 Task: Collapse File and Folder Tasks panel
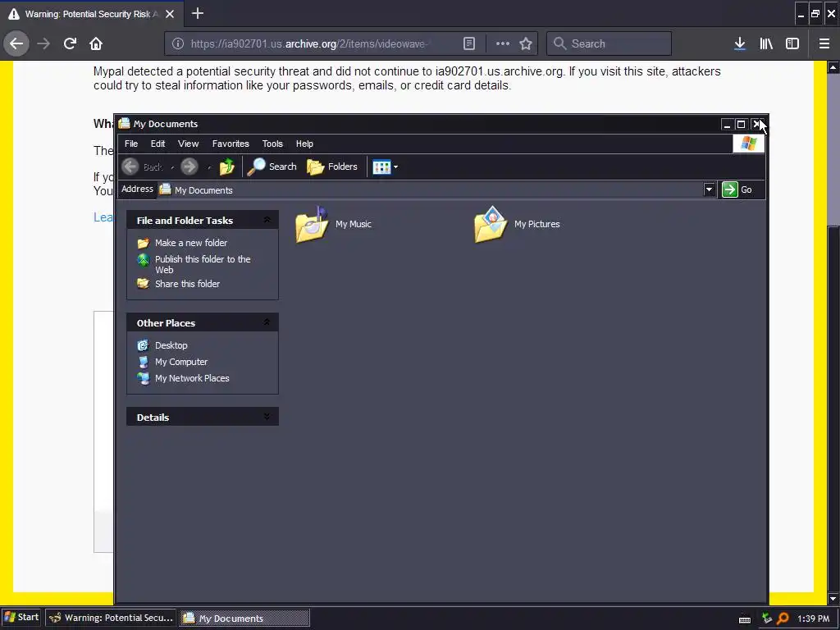tap(267, 220)
